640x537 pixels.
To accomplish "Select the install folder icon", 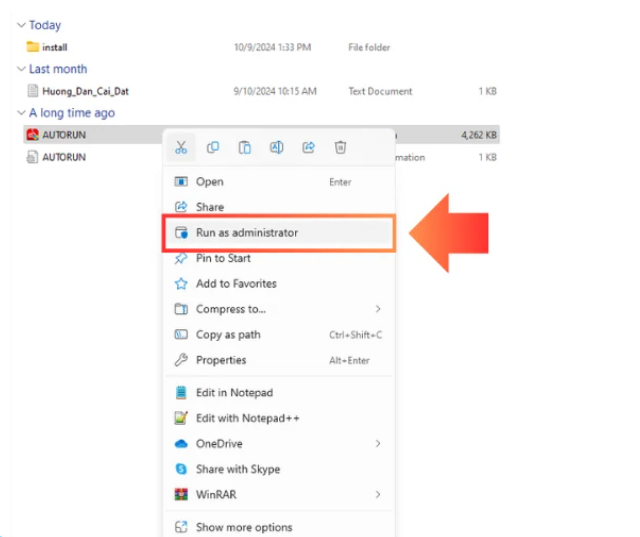I will click(33, 47).
